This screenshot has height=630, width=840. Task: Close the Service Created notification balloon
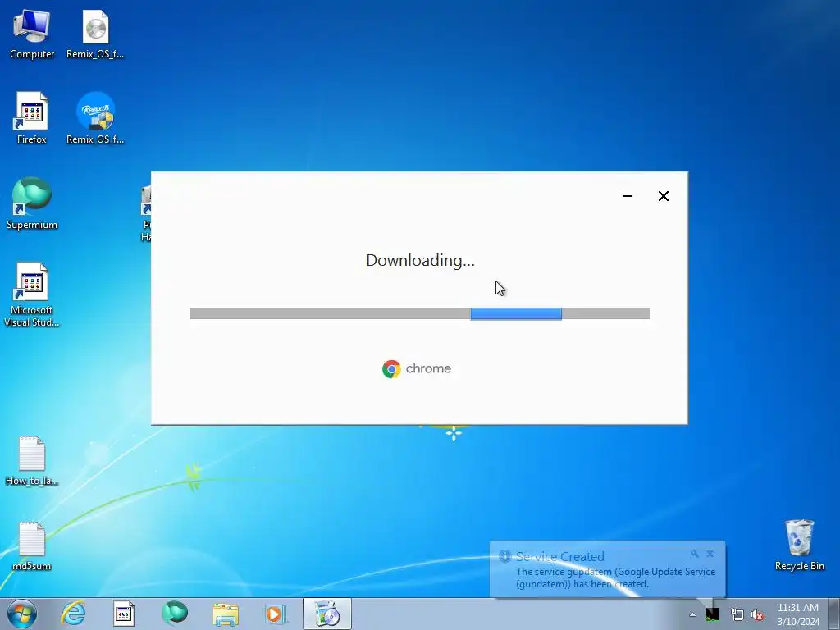710,554
